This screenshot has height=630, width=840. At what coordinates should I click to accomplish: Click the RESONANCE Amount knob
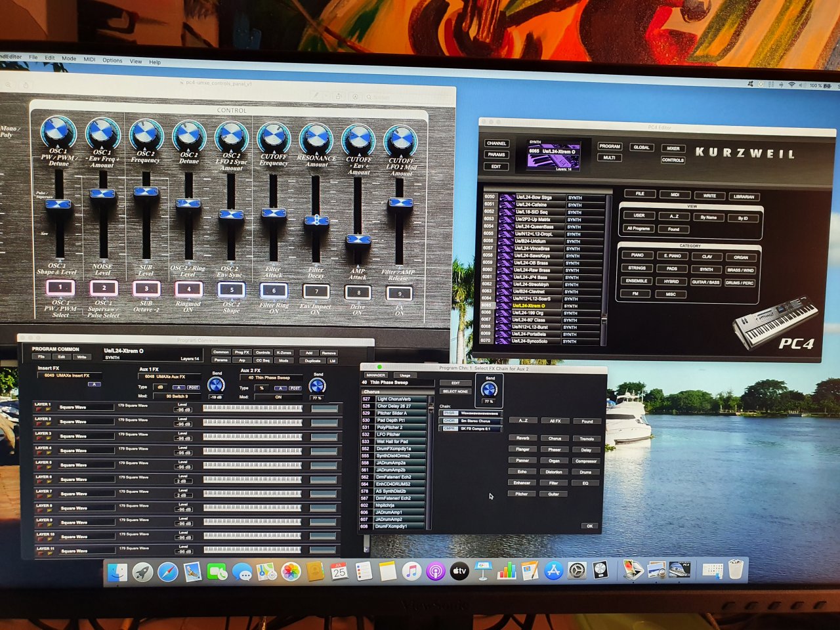click(x=316, y=139)
